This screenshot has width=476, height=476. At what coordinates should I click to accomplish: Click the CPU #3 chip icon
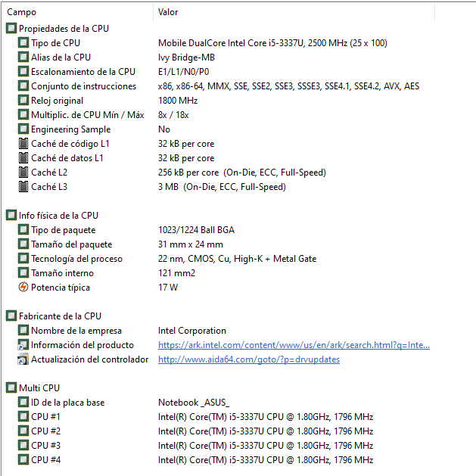pyautogui.click(x=23, y=445)
